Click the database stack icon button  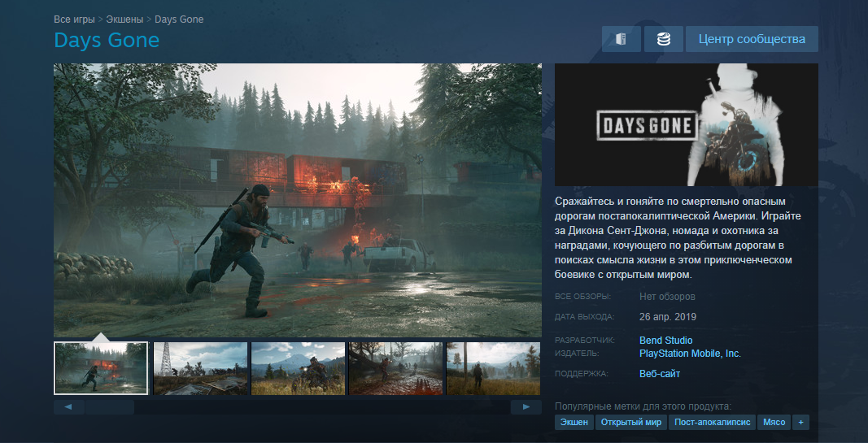(663, 39)
